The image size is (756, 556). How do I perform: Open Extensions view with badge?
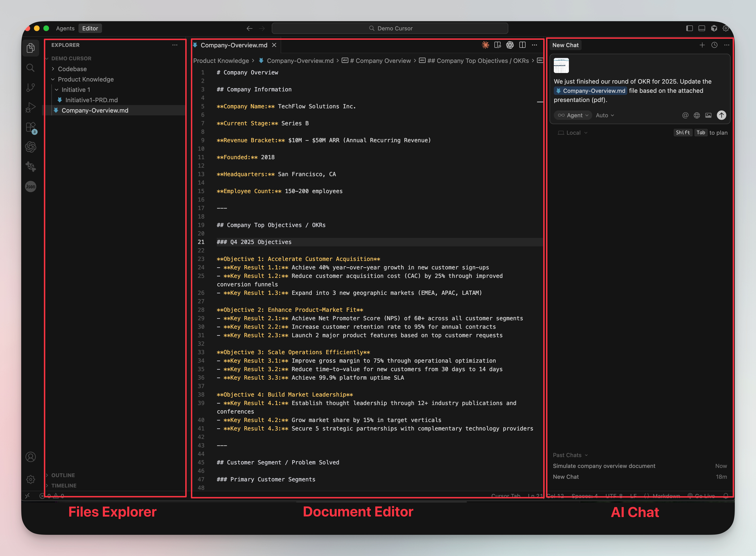click(x=31, y=127)
